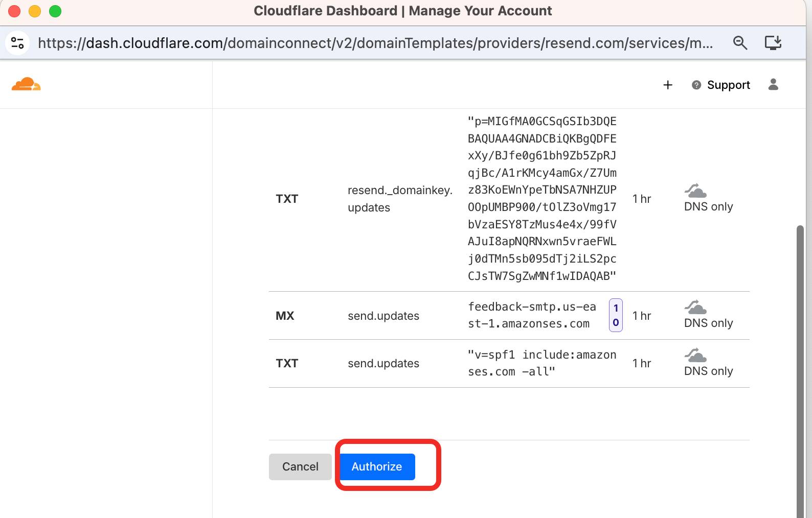
Task: Click the URL address field
Action: [x=375, y=43]
